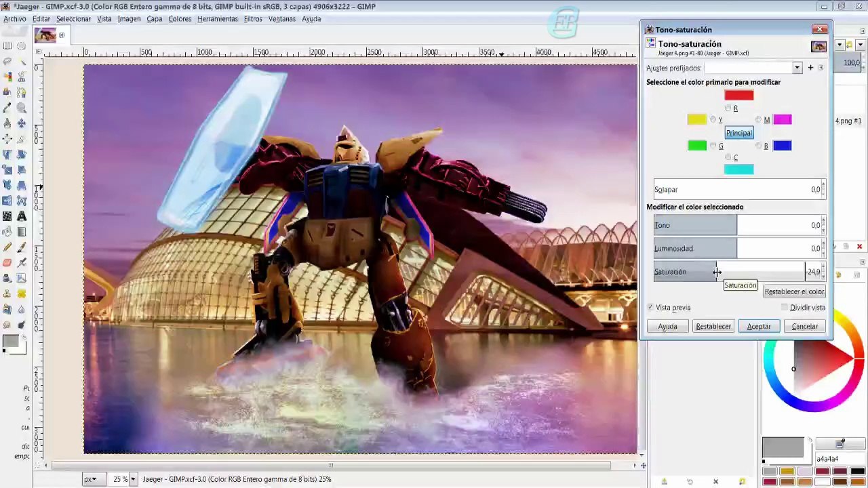
Task: Save preset with the plus icon
Action: pos(810,68)
